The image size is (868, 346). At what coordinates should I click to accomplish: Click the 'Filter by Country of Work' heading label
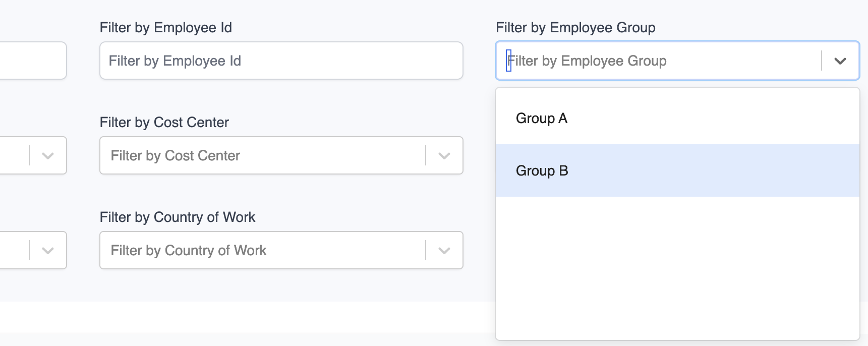point(177,217)
